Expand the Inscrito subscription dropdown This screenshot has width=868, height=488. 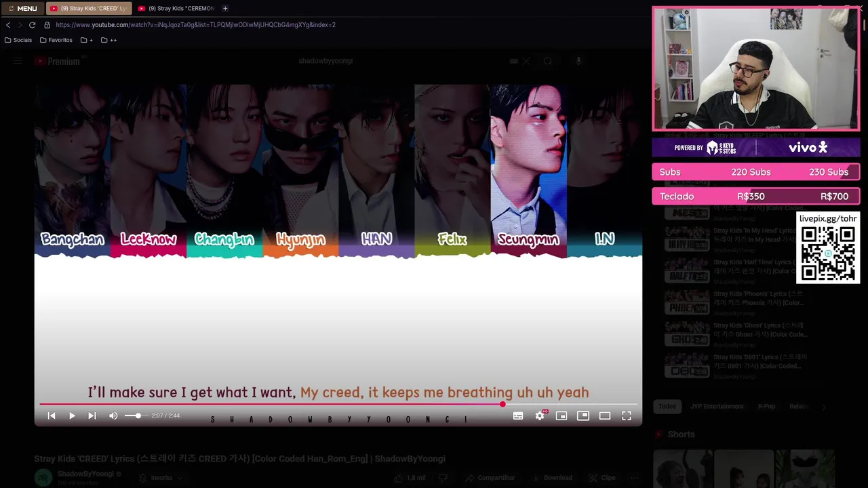click(x=161, y=478)
